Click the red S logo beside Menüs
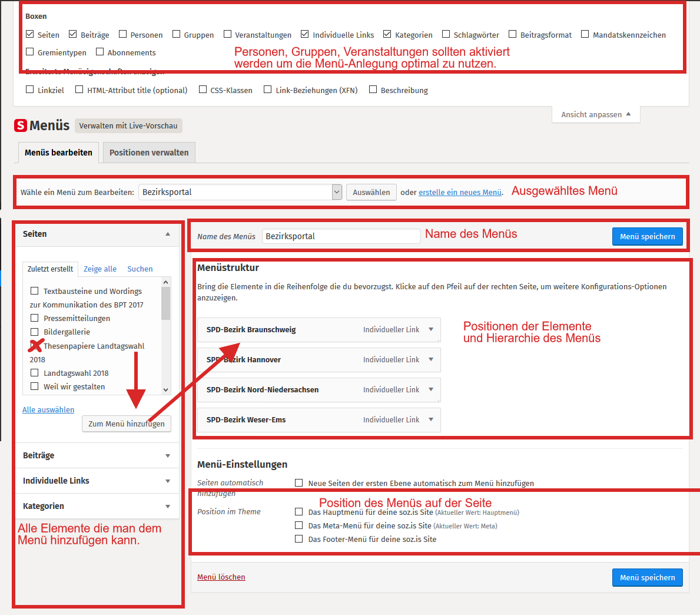Screen dimensions: 700x615 (x=21, y=125)
